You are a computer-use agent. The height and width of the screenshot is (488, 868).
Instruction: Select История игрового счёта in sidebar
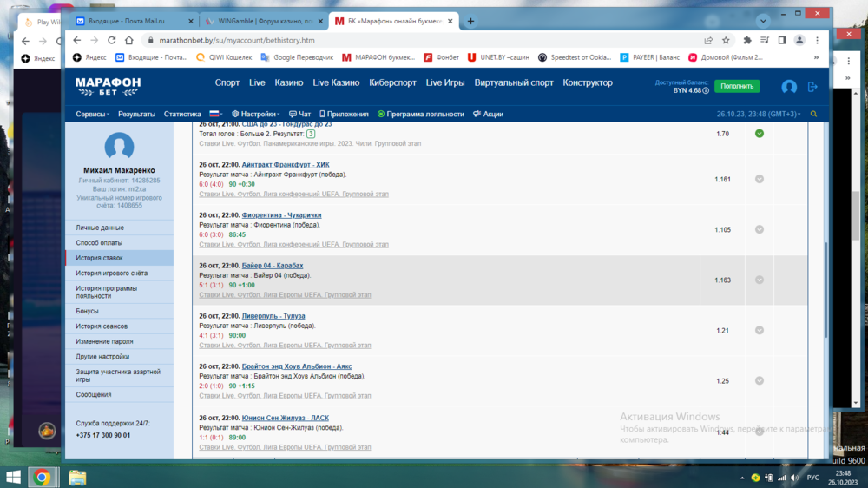(x=111, y=274)
